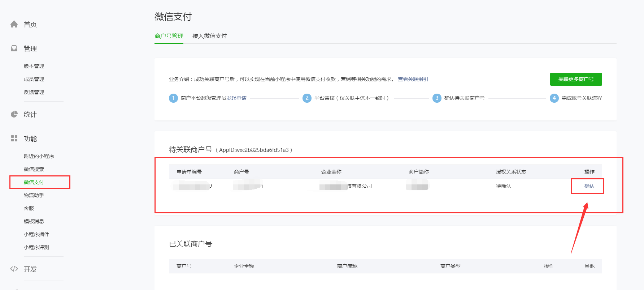This screenshot has height=290, width=644.
Task: Click the 授权关系状态 column header
Action: coord(511,172)
